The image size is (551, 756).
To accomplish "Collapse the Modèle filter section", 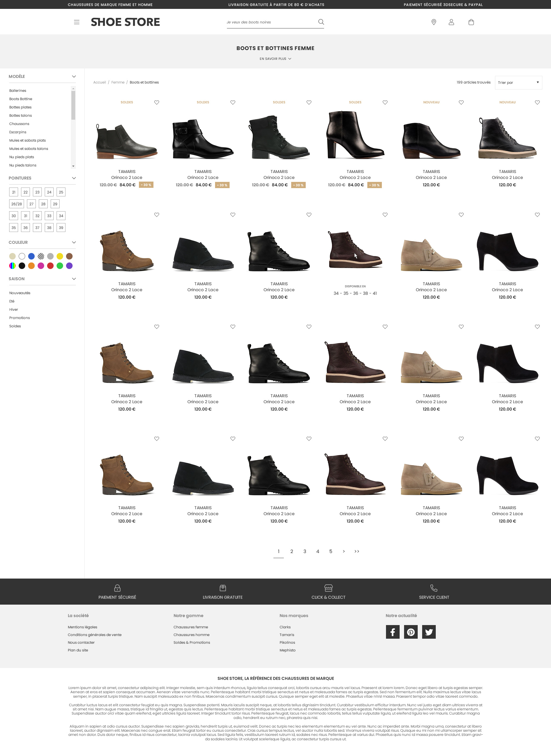I will pyautogui.click(x=74, y=76).
